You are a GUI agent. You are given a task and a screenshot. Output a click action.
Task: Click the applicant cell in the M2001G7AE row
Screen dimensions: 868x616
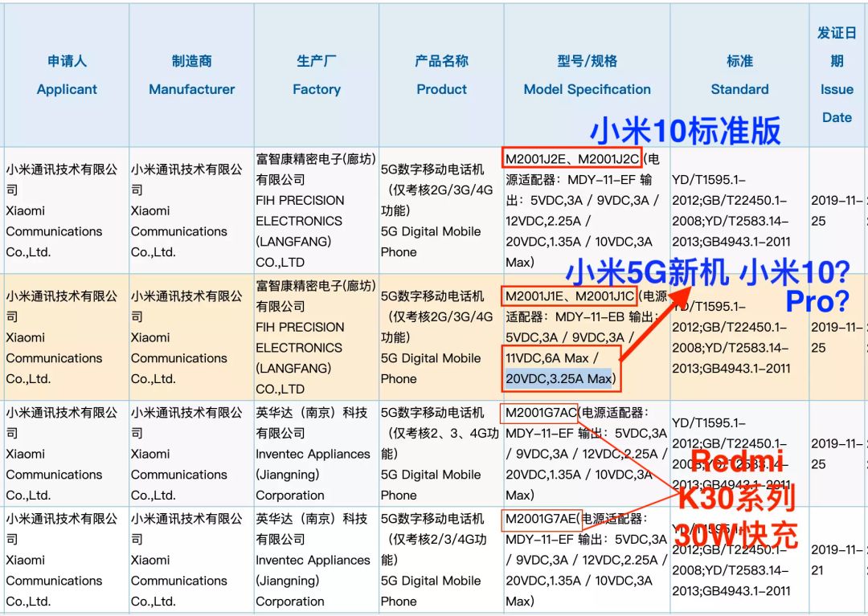[67, 560]
